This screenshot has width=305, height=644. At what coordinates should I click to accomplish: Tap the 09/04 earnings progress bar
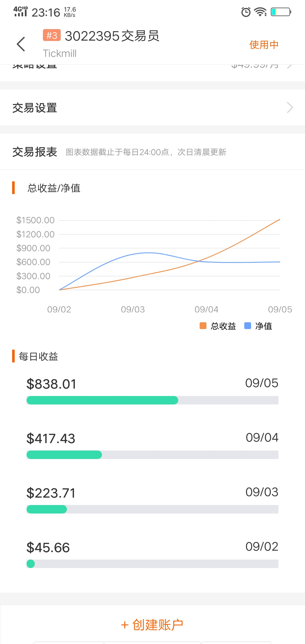coord(152,455)
